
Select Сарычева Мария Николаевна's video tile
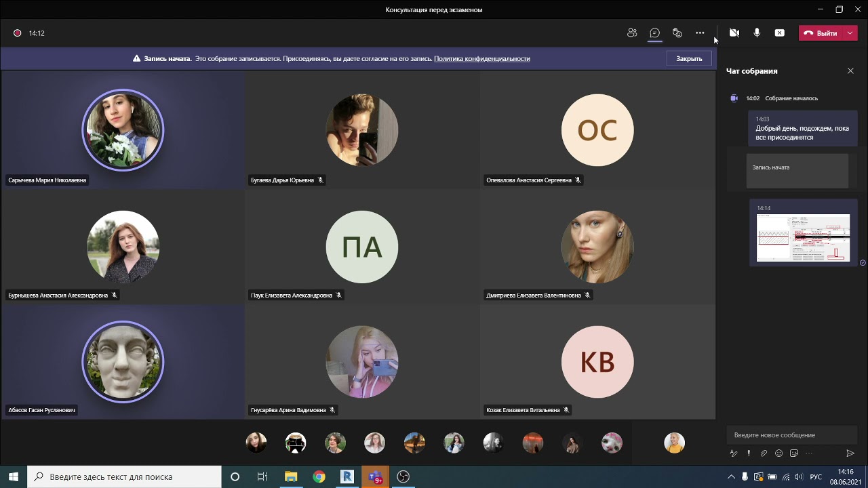pos(123,129)
